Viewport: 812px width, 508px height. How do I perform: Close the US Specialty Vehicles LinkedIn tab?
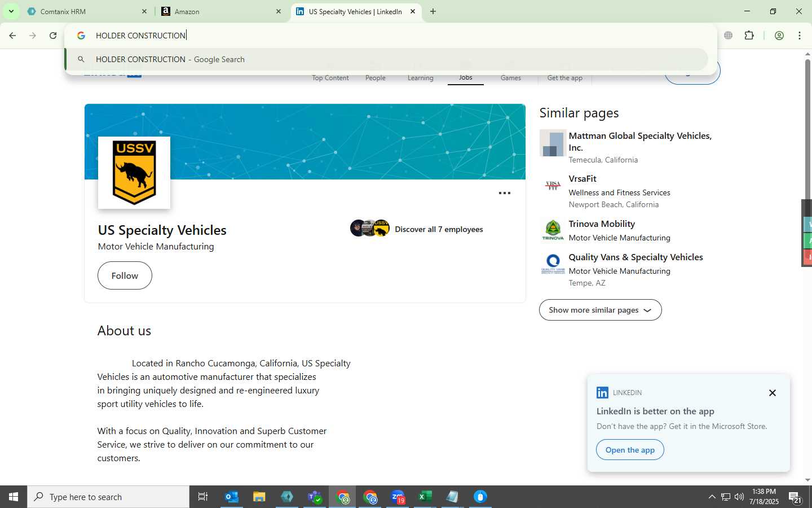[x=413, y=11]
